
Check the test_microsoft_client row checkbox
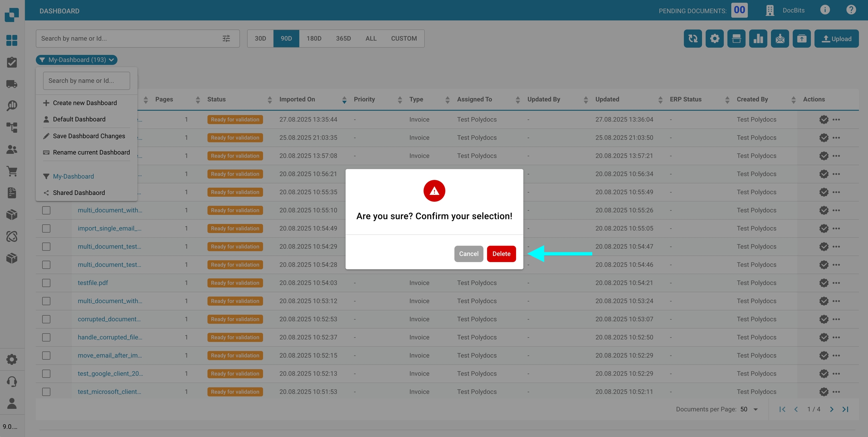(46, 392)
